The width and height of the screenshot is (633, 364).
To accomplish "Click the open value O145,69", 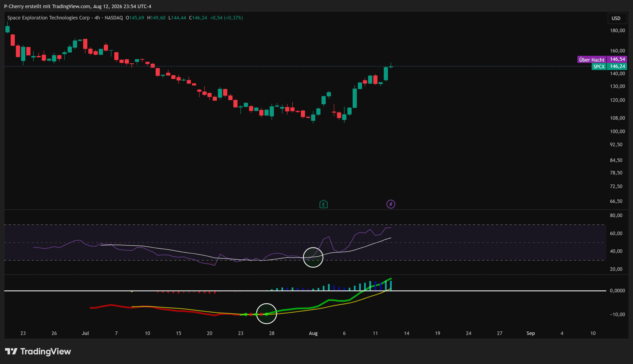I will [135, 18].
